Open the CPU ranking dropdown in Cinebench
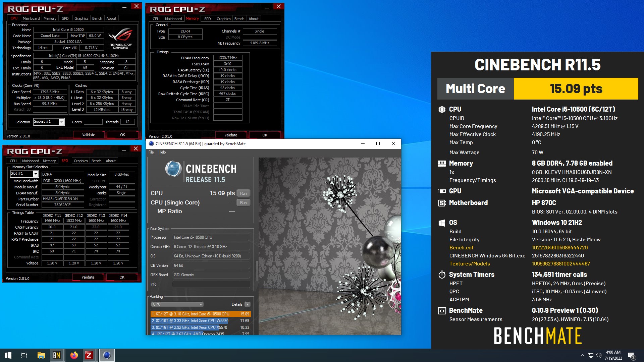 point(177,304)
